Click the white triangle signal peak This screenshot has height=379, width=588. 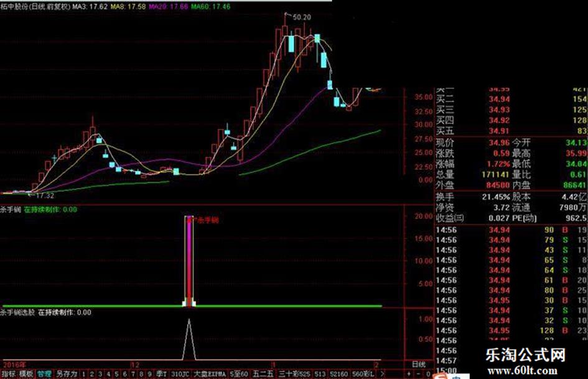point(189,339)
